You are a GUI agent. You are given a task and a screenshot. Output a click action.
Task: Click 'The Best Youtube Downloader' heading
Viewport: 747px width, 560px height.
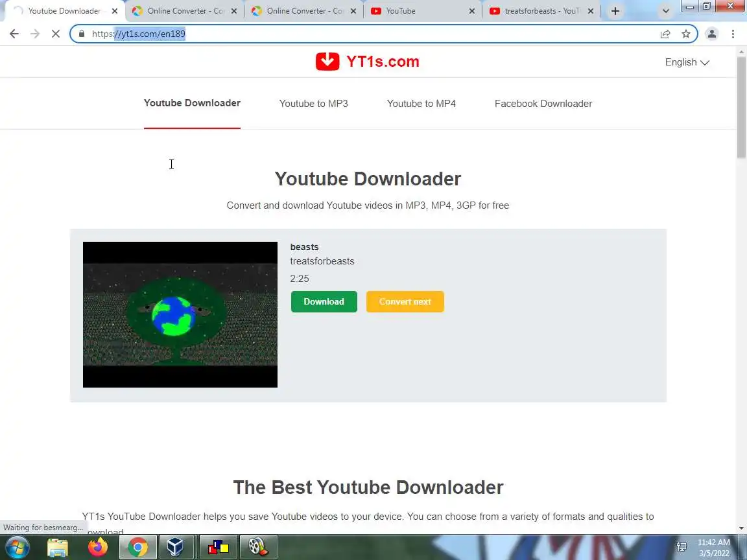(x=368, y=487)
